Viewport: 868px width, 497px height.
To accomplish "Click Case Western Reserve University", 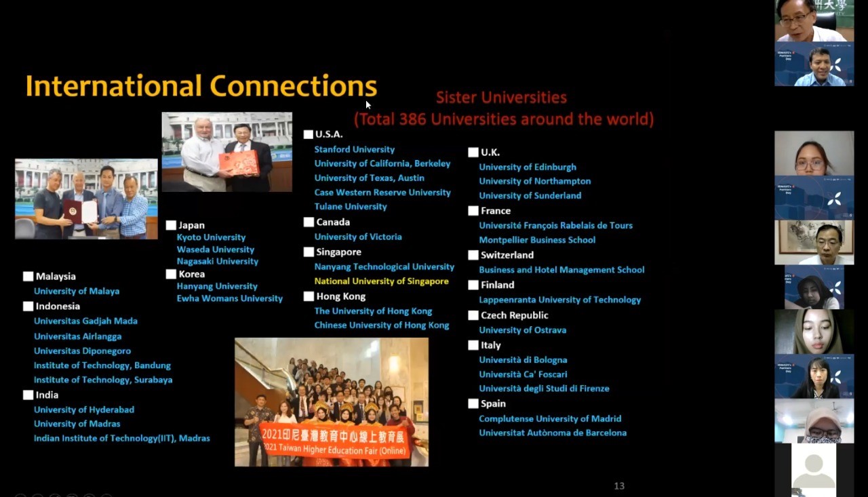I will point(382,193).
